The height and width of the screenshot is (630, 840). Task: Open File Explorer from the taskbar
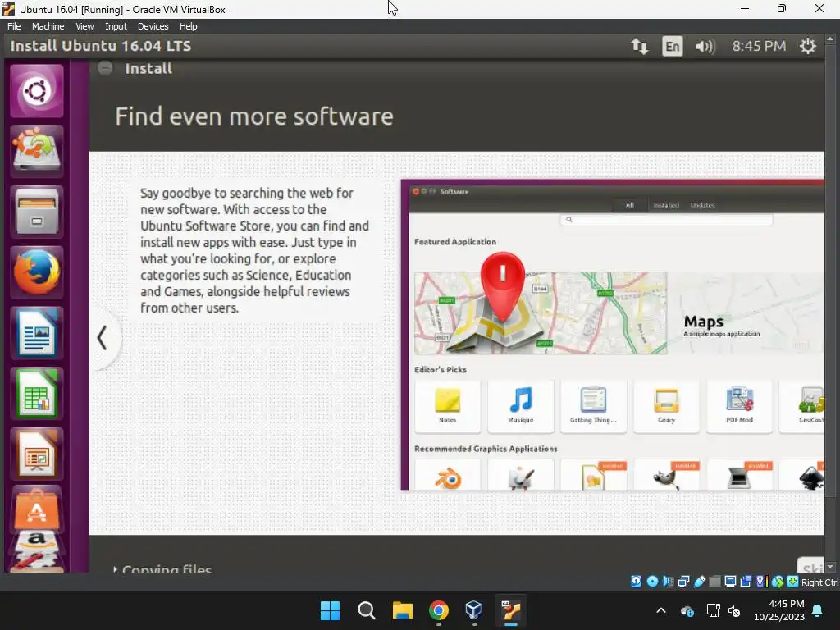(402, 610)
